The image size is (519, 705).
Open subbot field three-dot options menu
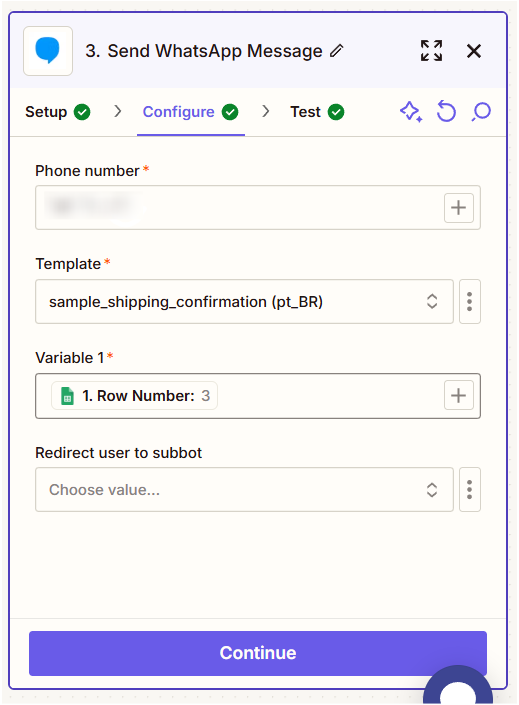pos(470,490)
